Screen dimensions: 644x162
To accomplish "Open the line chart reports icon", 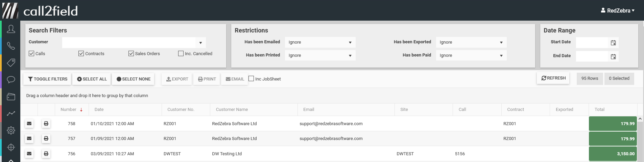I will click(x=11, y=114).
